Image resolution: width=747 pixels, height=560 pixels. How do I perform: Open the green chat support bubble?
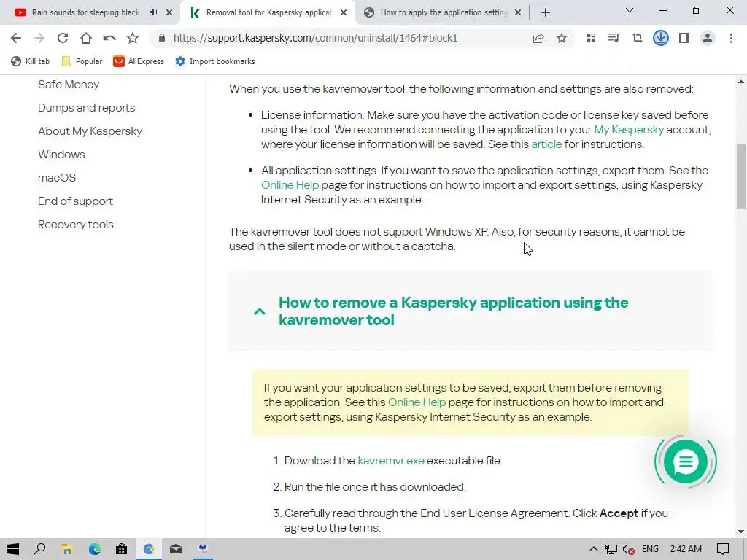pos(686,462)
